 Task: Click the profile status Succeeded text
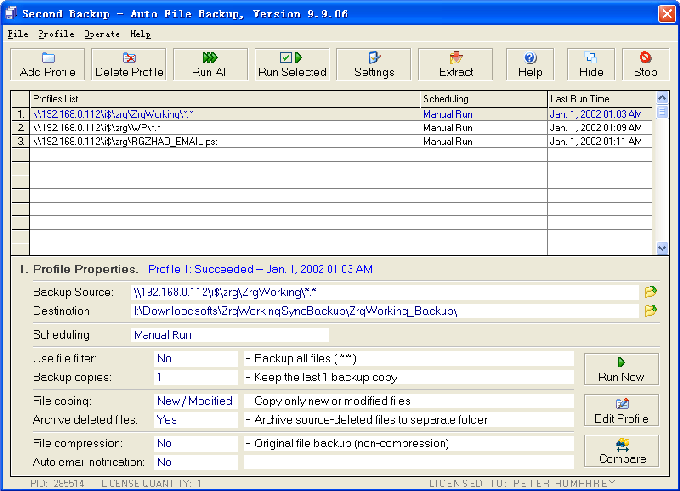click(260, 269)
